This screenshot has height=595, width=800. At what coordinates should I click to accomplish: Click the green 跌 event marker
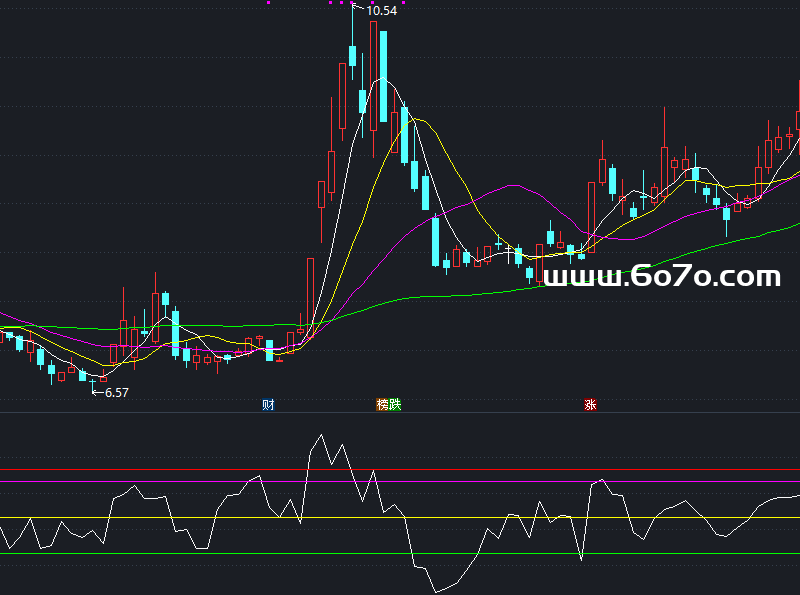click(x=395, y=405)
